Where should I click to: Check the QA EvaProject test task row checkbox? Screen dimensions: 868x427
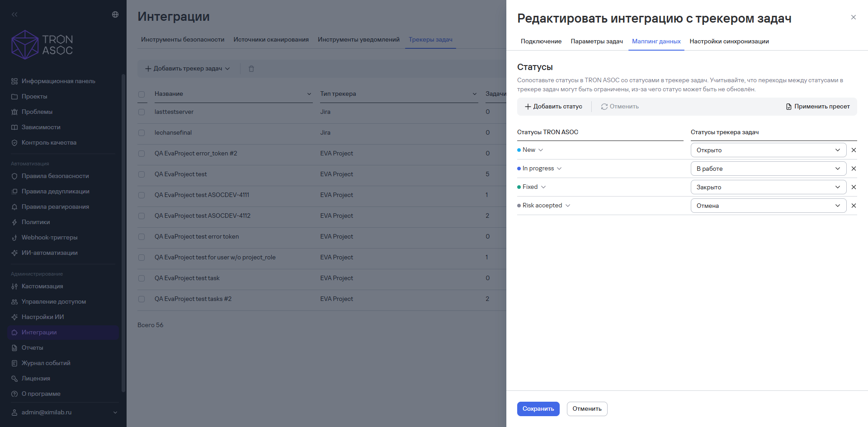(x=142, y=278)
